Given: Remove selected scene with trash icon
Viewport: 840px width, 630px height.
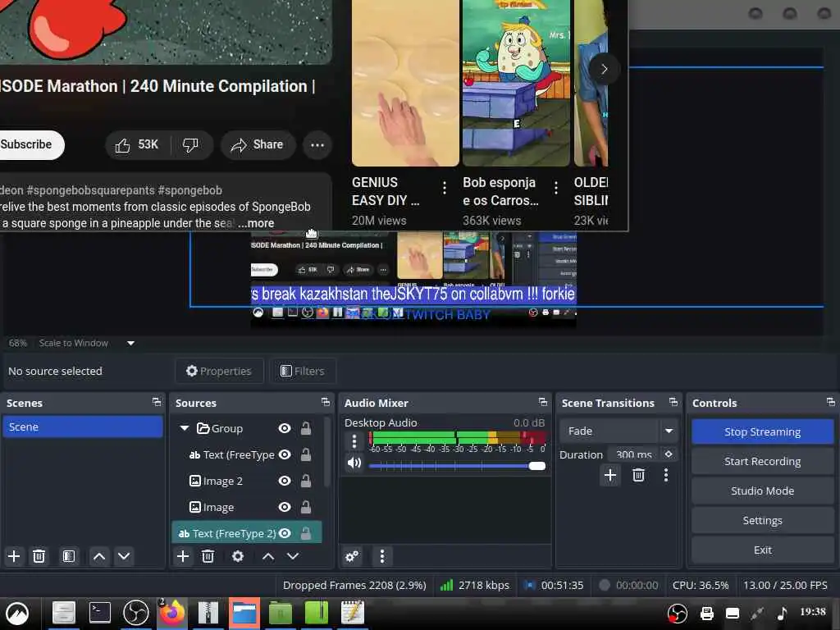Looking at the screenshot, I should point(39,556).
